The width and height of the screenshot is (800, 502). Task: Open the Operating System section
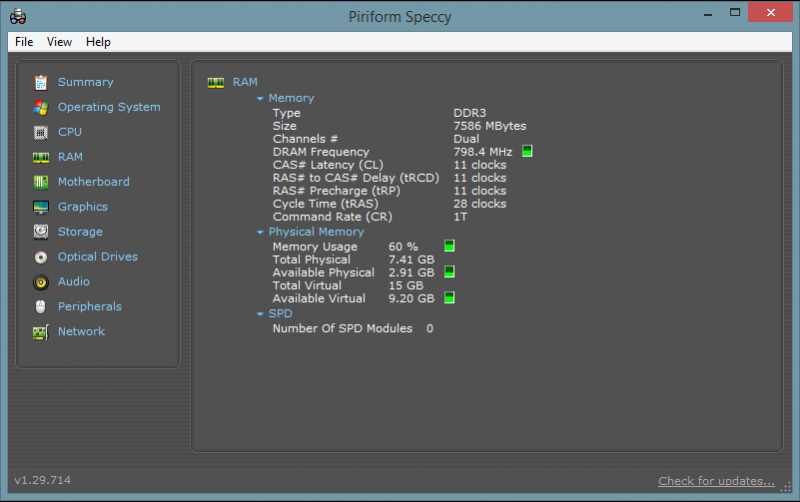[109, 107]
